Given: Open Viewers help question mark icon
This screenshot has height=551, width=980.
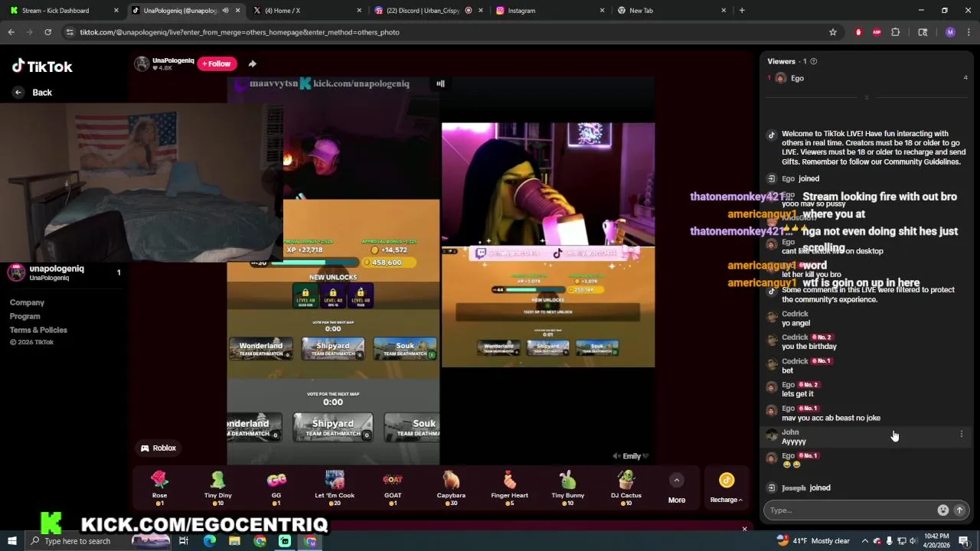Looking at the screenshot, I should point(813,61).
